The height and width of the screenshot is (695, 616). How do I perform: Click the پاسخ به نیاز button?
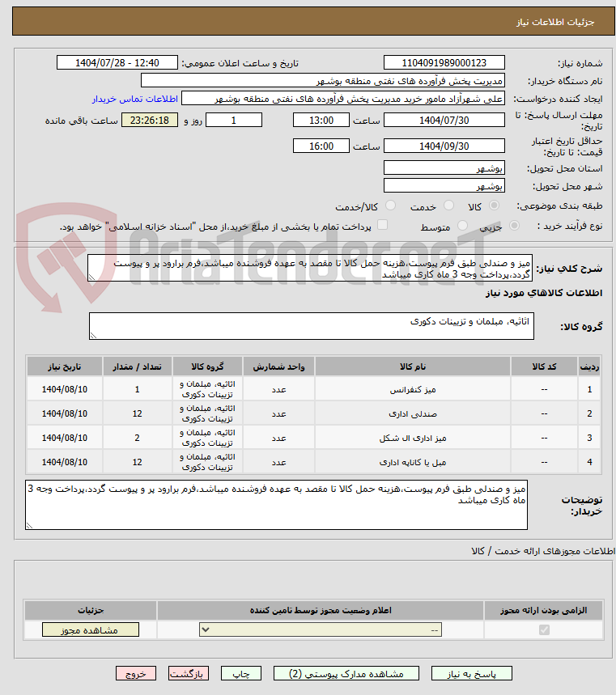click(x=471, y=674)
